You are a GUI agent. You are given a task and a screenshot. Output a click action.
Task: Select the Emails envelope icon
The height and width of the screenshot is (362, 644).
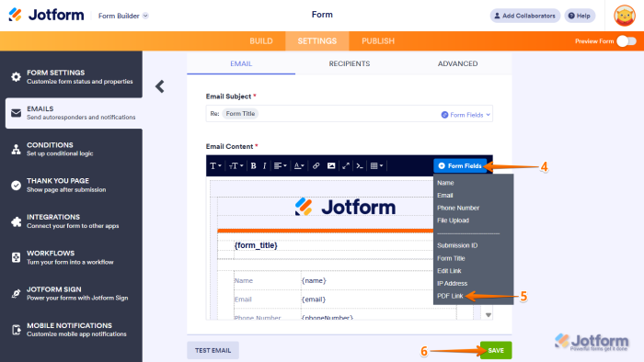click(x=16, y=113)
